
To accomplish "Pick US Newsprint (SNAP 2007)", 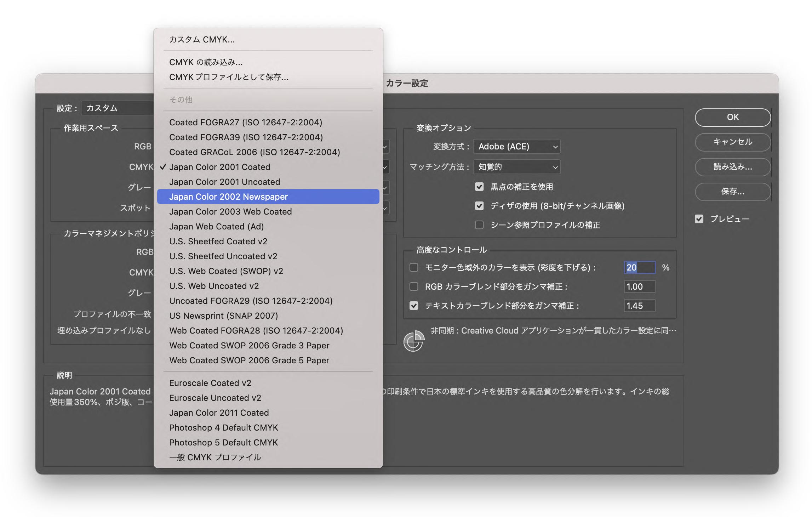I will 268,316.
